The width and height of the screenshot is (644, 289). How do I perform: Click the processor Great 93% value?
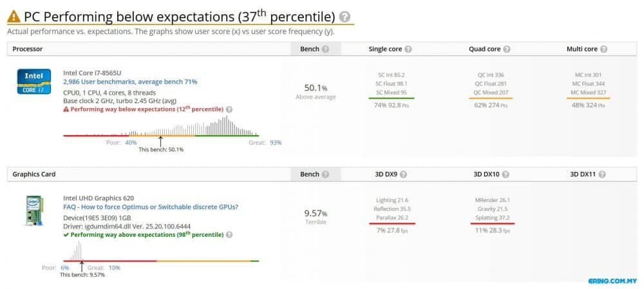click(276, 143)
